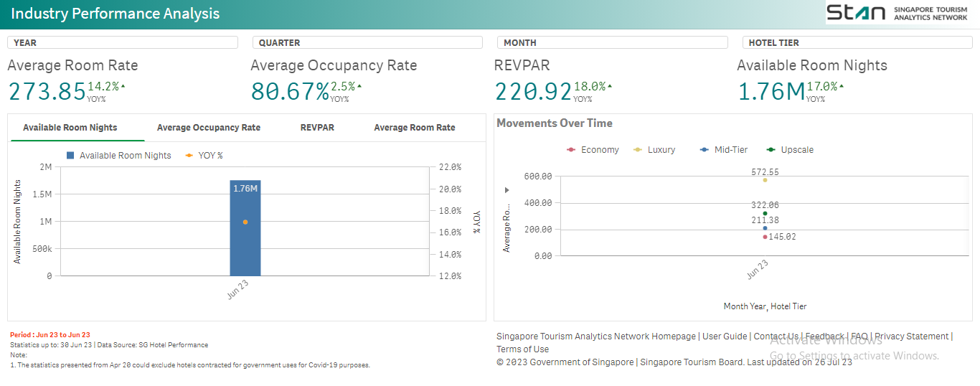The height and width of the screenshot is (386, 980).
Task: Click the blue Available Room Nights legend square
Action: point(70,156)
